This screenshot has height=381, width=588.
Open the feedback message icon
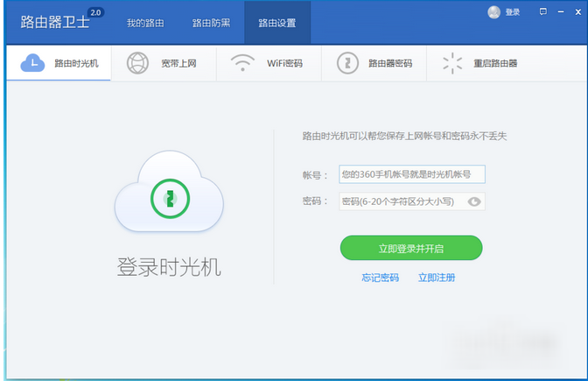543,11
